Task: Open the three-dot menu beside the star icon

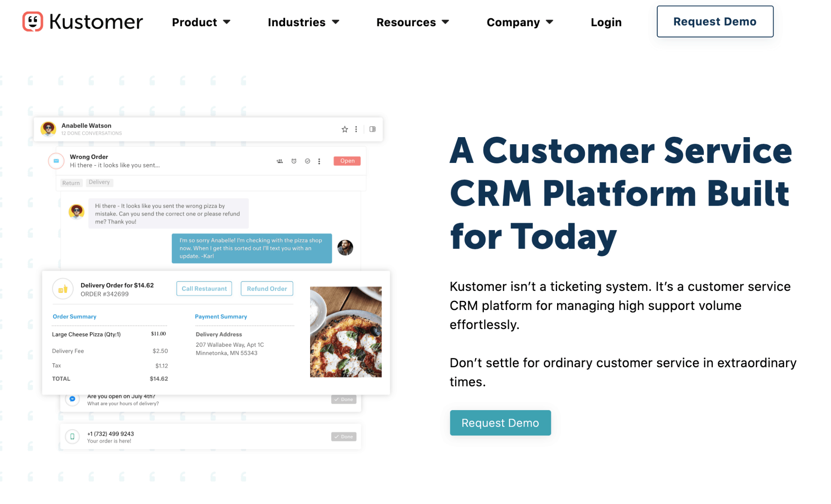Action: click(x=356, y=129)
